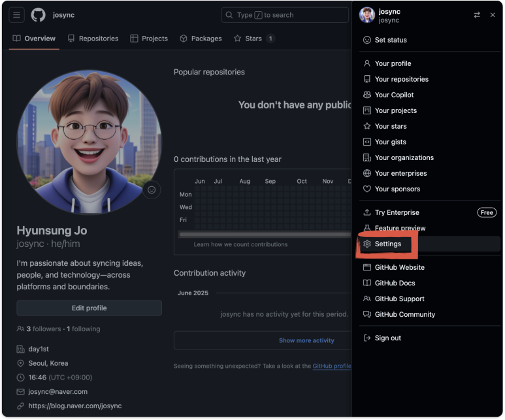This screenshot has width=505, height=420.
Task: Open Your gists menu entry
Action: [x=430, y=142]
